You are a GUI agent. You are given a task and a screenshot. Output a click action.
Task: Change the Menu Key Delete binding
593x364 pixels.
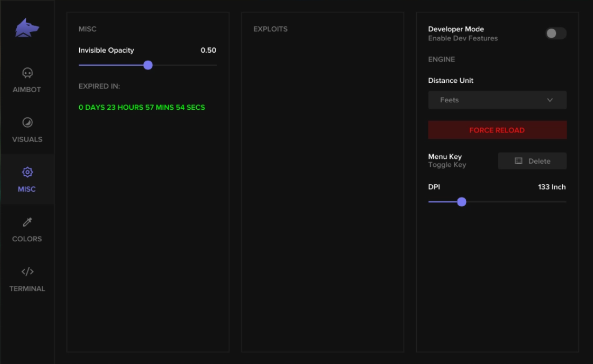[x=532, y=161]
